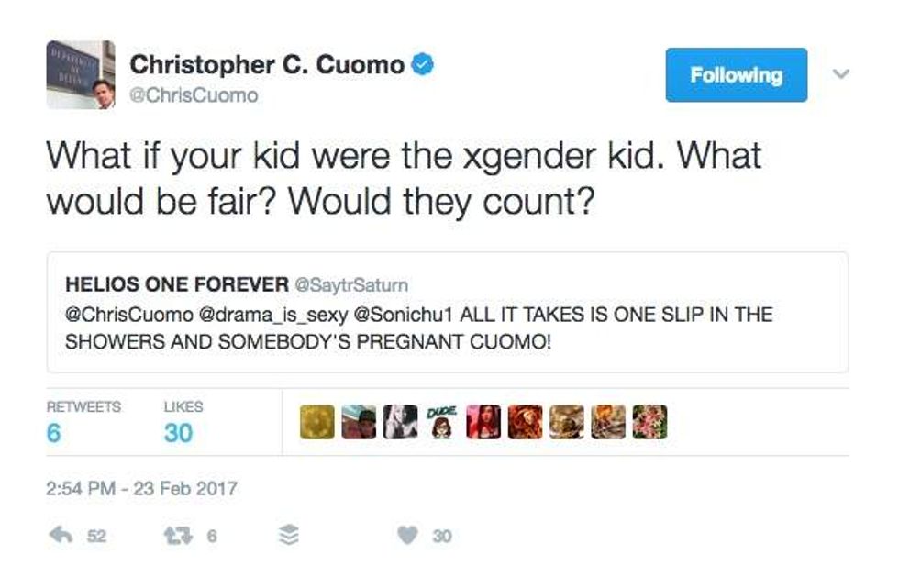Image resolution: width=899 pixels, height=588 pixels.
Task: Click the blue verified badge
Action: click(x=424, y=64)
